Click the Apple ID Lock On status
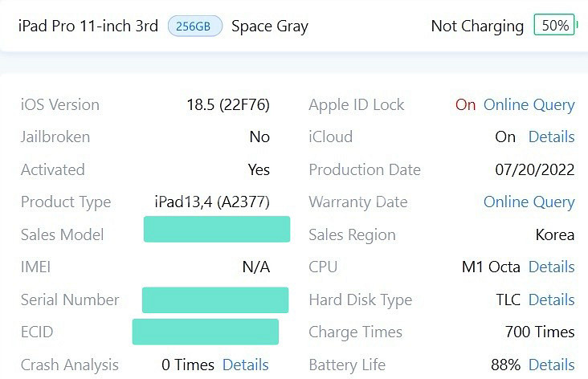Viewport: 588px width, 379px height. [x=465, y=105]
